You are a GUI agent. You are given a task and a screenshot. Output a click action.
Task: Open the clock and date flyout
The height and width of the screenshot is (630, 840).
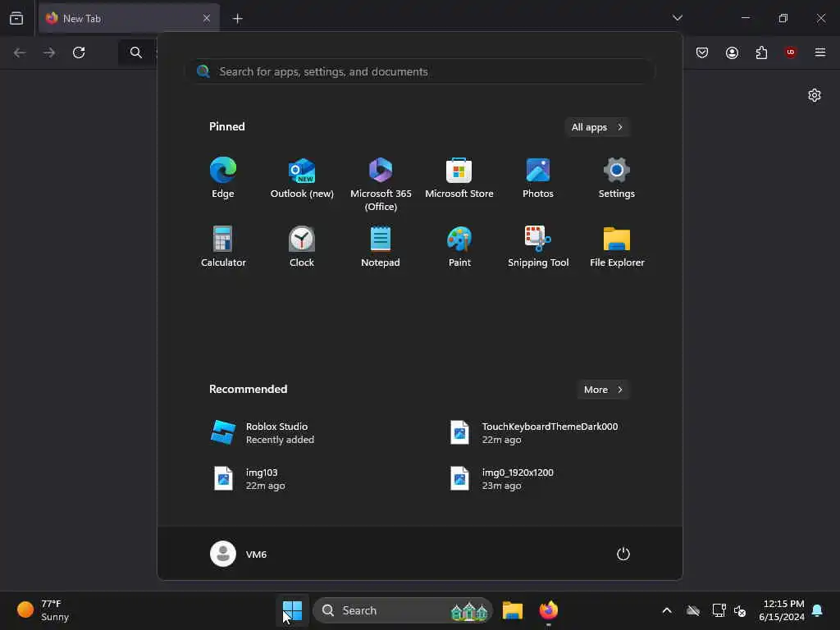(782, 610)
